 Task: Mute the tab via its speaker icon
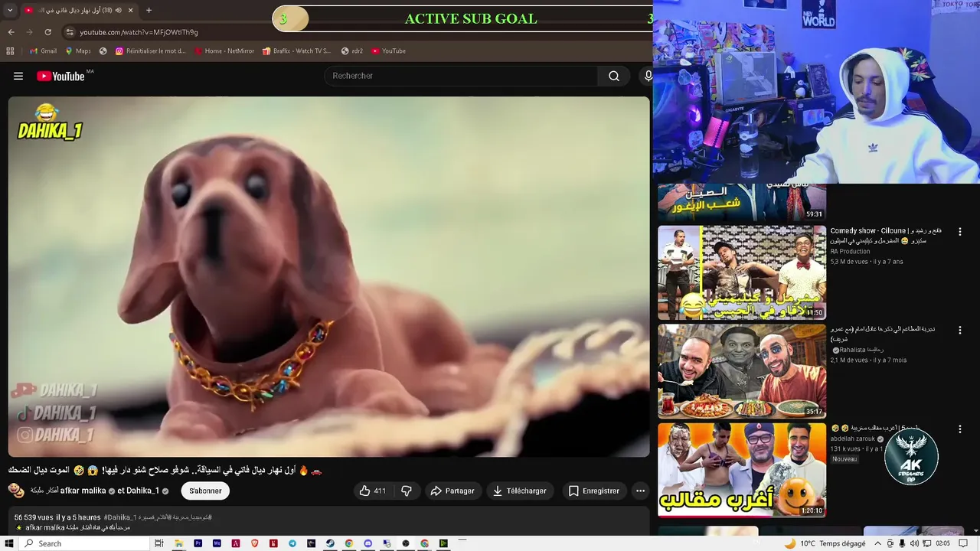[x=119, y=10]
